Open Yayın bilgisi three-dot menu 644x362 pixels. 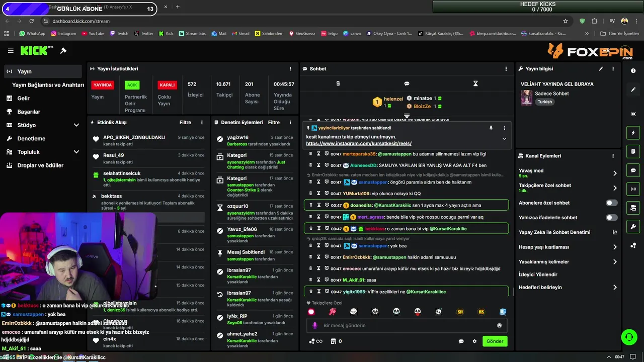[613, 69]
